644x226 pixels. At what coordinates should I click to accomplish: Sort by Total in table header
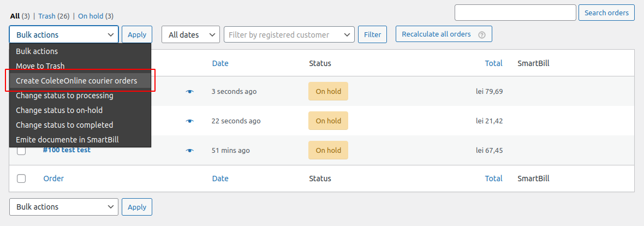tap(493, 63)
